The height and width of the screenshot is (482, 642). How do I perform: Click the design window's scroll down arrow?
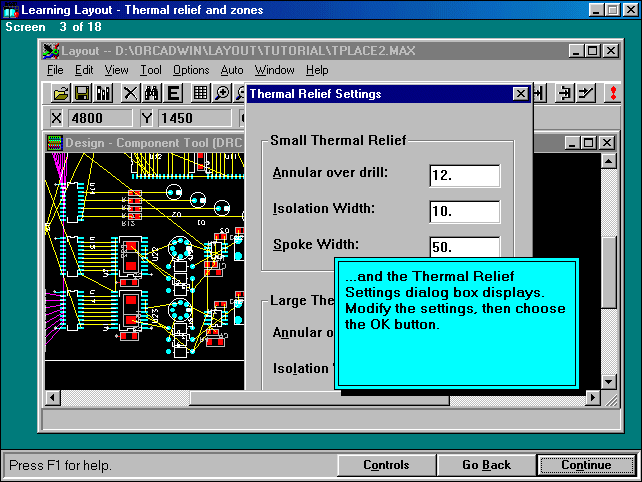coord(609,381)
